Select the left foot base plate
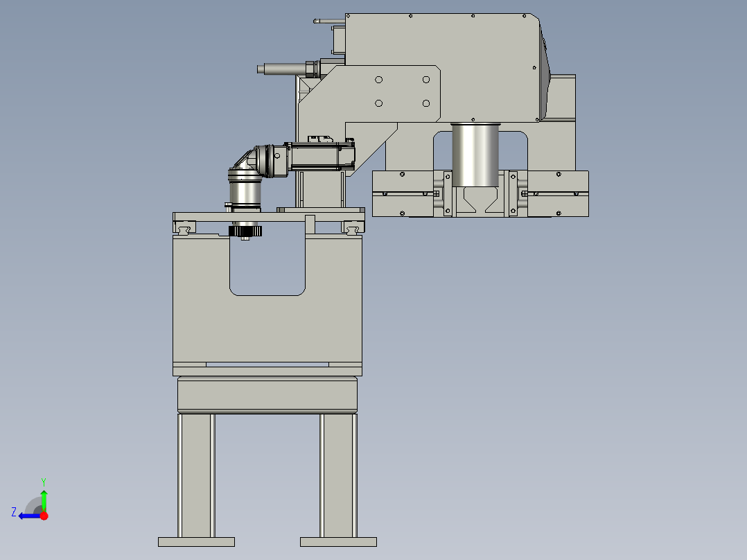Image resolution: width=747 pixels, height=560 pixels. [196, 542]
